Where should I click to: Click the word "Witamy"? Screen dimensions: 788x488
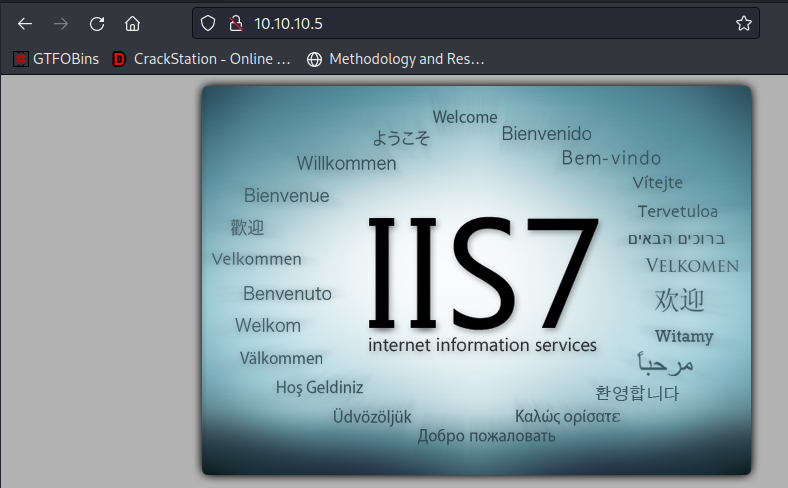tap(684, 336)
